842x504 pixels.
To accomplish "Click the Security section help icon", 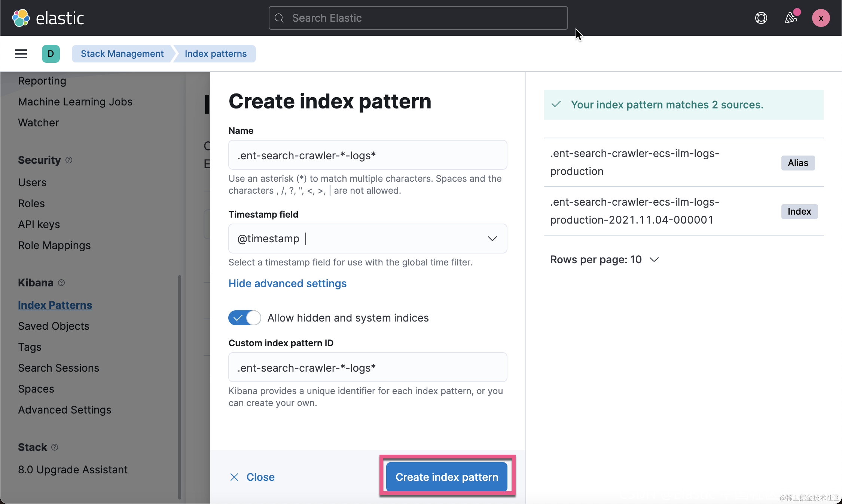I will [69, 160].
